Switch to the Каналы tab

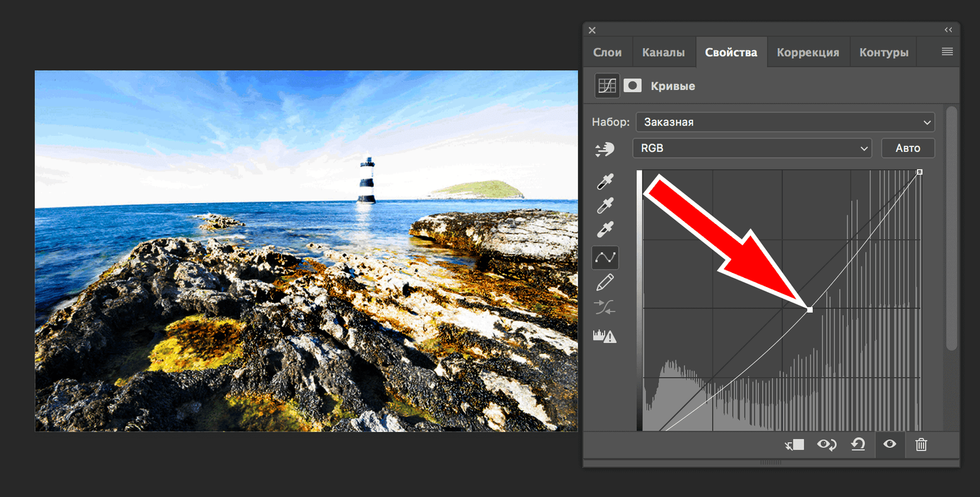(663, 53)
